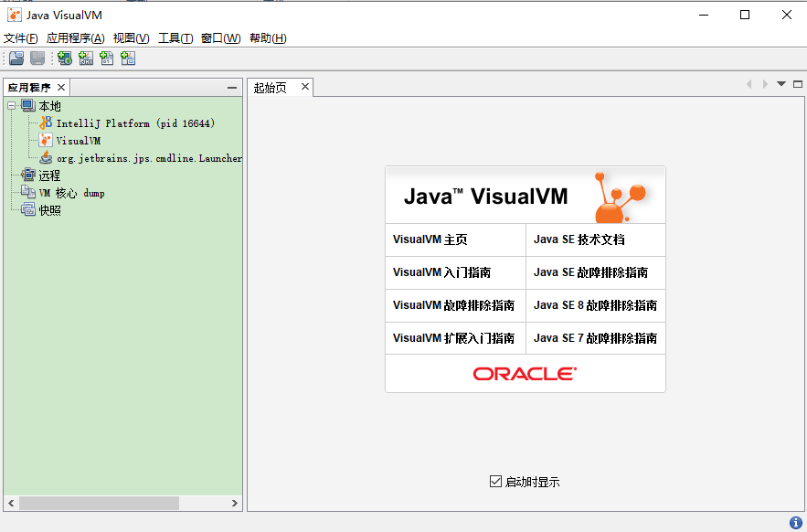807x532 pixels.
Task: Open VisualVM 主页 link
Action: pyautogui.click(x=430, y=239)
